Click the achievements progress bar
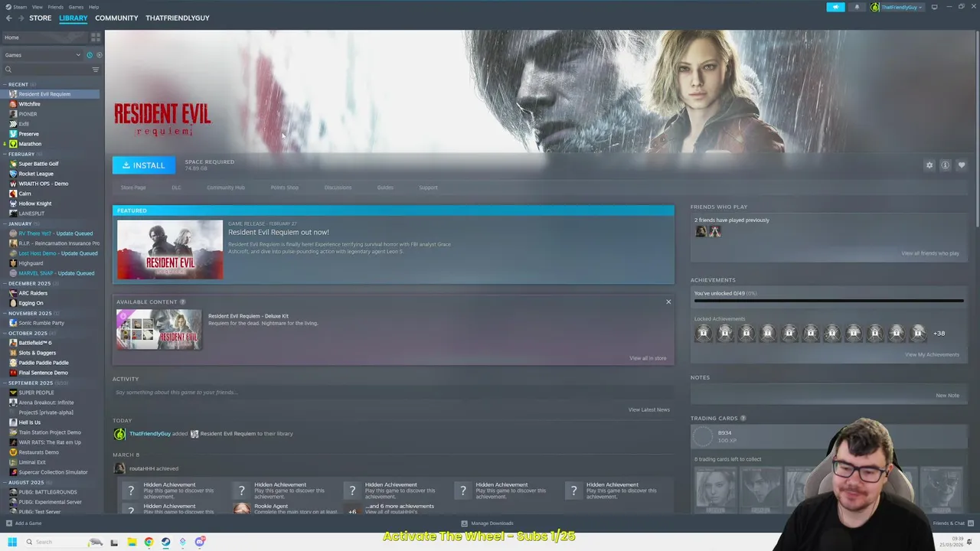Image resolution: width=980 pixels, height=551 pixels. (x=828, y=301)
